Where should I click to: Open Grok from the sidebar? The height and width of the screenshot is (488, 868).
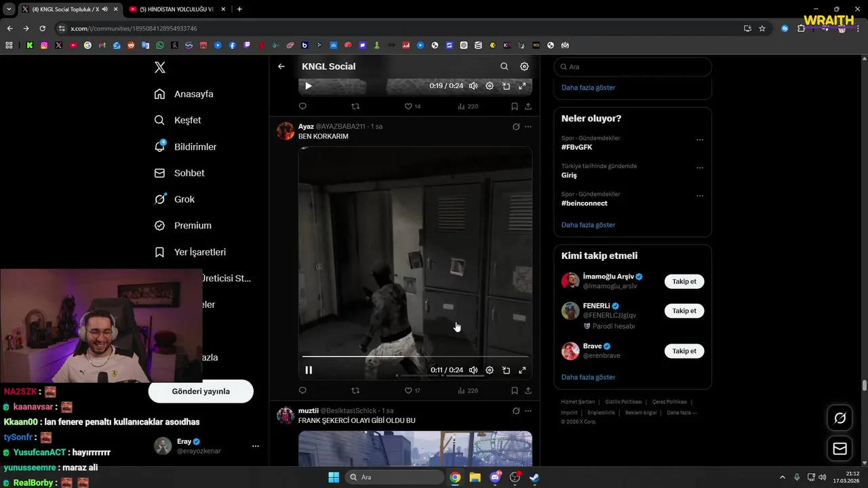[174, 199]
